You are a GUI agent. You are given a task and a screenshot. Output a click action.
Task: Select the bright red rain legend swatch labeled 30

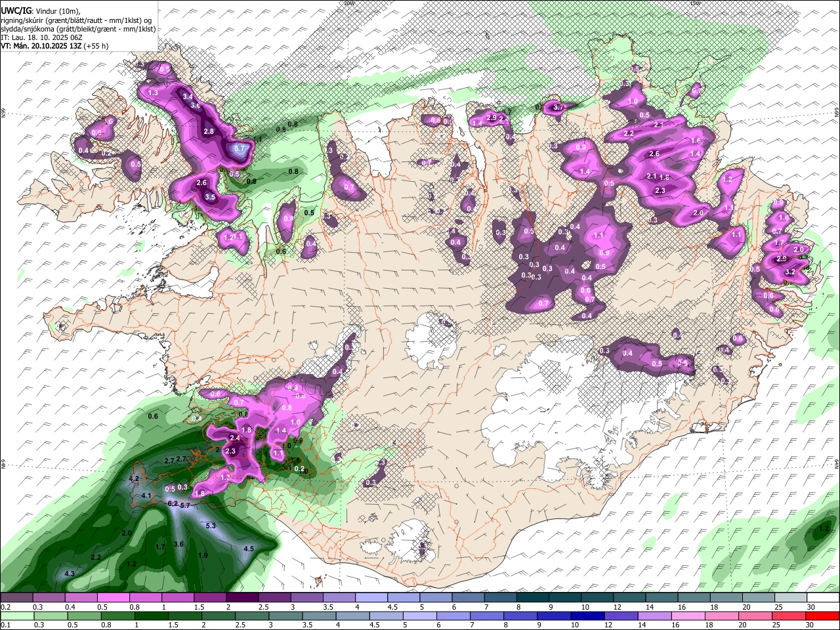[822, 616]
